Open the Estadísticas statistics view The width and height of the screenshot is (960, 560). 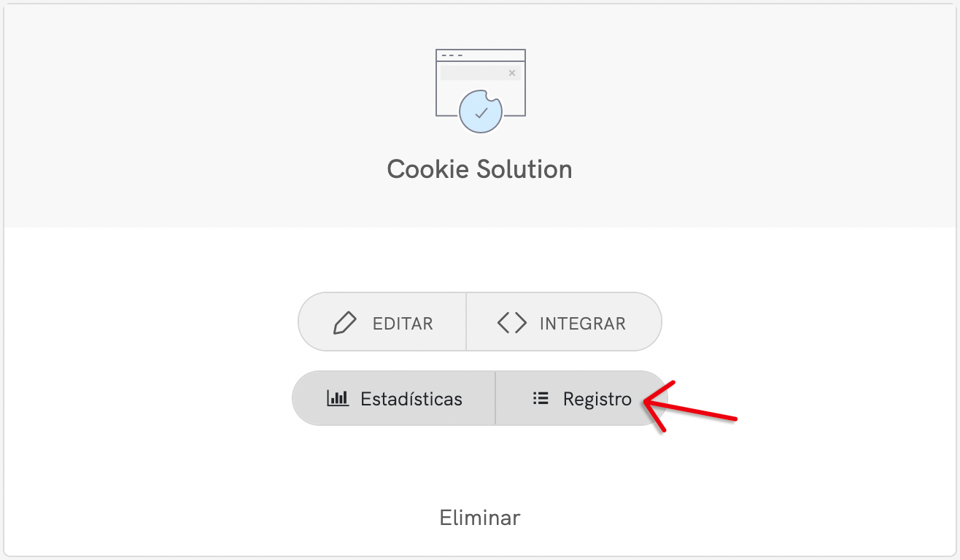click(x=394, y=398)
